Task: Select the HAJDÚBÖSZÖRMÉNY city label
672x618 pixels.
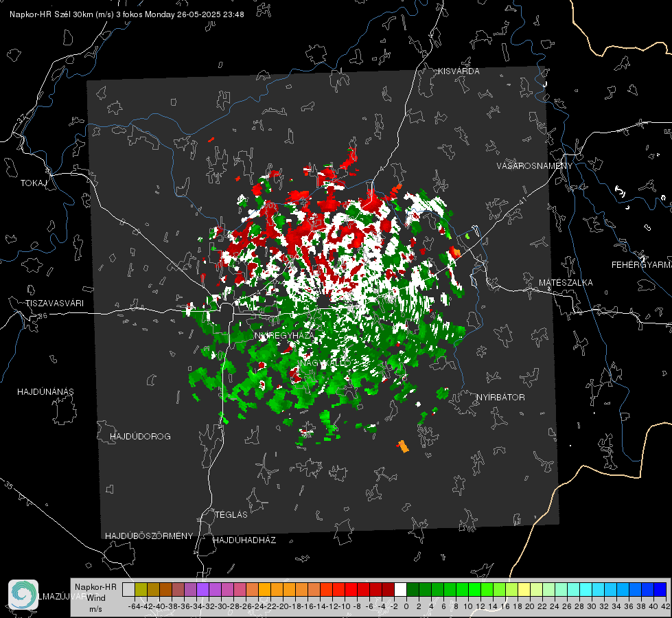Action: (x=149, y=536)
